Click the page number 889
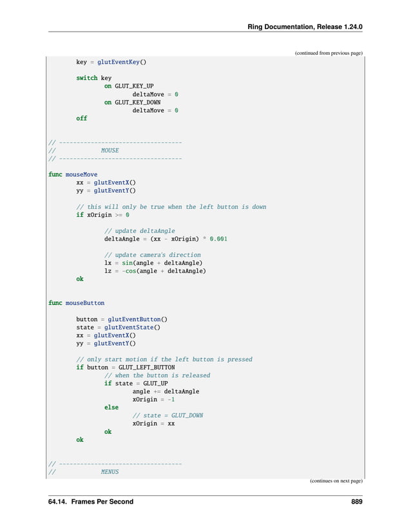411x532 pixels. tap(357, 502)
